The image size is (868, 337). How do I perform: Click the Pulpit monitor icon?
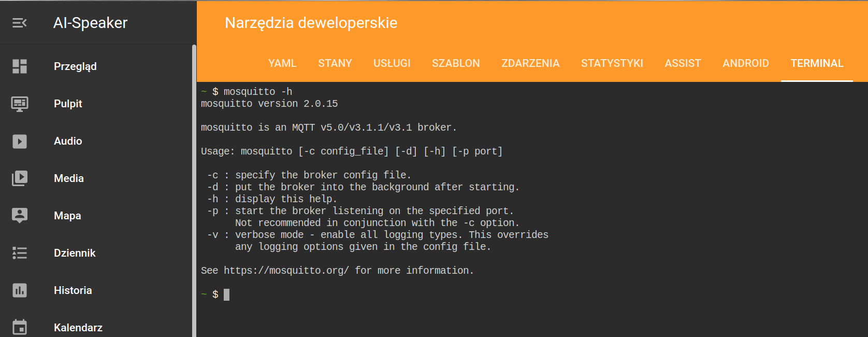coord(20,104)
